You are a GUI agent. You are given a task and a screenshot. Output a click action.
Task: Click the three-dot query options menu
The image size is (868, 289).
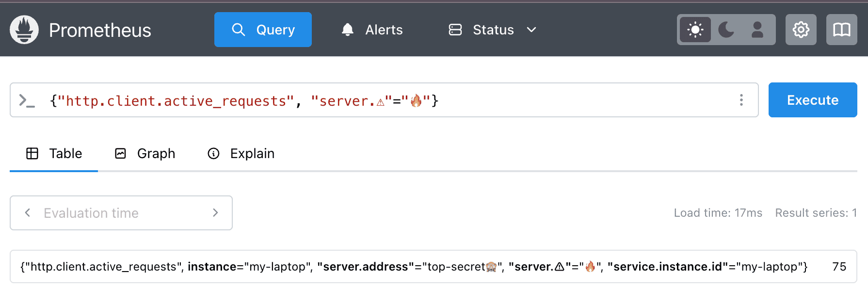(x=741, y=100)
